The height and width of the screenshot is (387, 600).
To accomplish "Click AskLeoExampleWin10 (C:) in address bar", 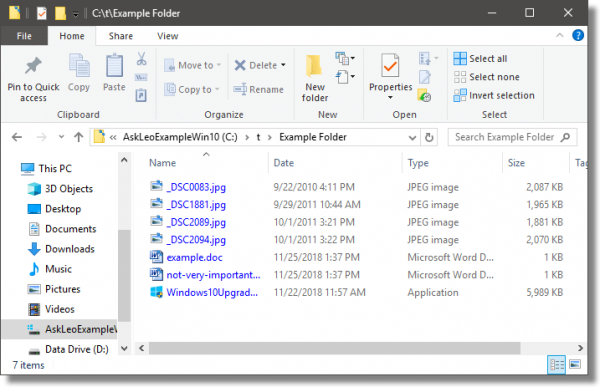I will [180, 137].
